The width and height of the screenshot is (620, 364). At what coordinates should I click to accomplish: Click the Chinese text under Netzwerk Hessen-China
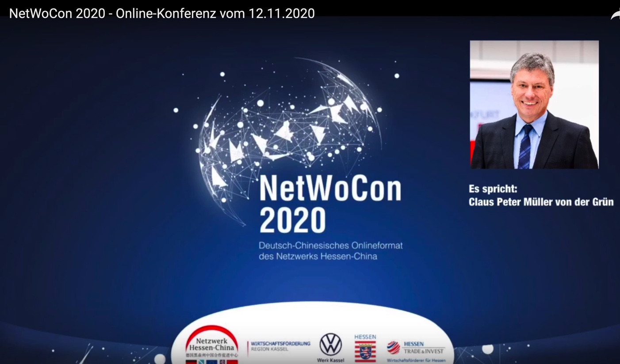(x=211, y=355)
